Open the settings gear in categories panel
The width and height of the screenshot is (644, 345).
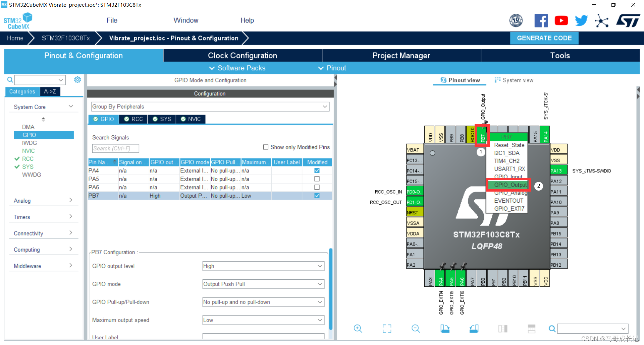pyautogui.click(x=77, y=80)
